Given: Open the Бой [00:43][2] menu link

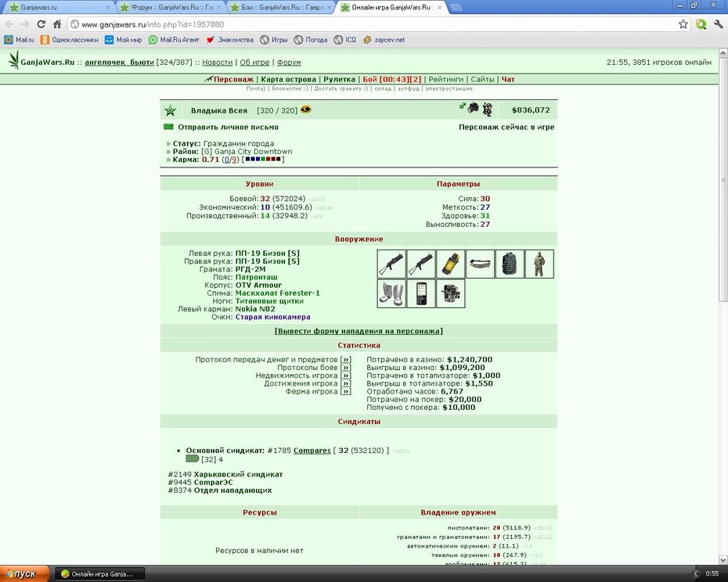Looking at the screenshot, I should 392,79.
